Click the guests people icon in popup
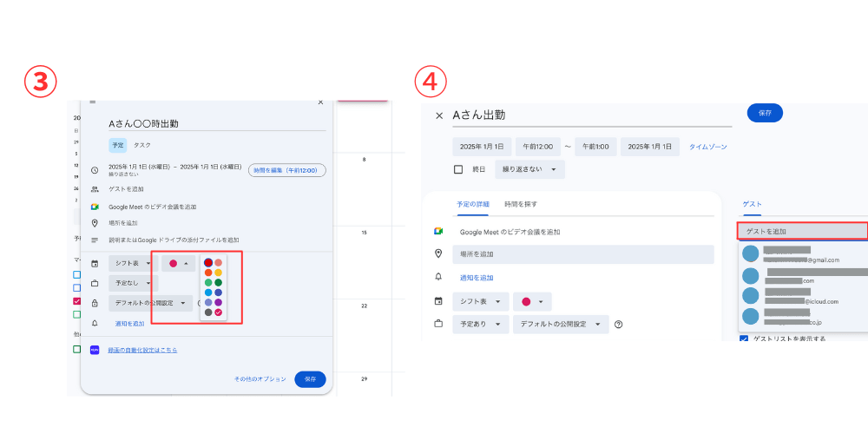This screenshot has width=868, height=434. pyautogui.click(x=95, y=189)
